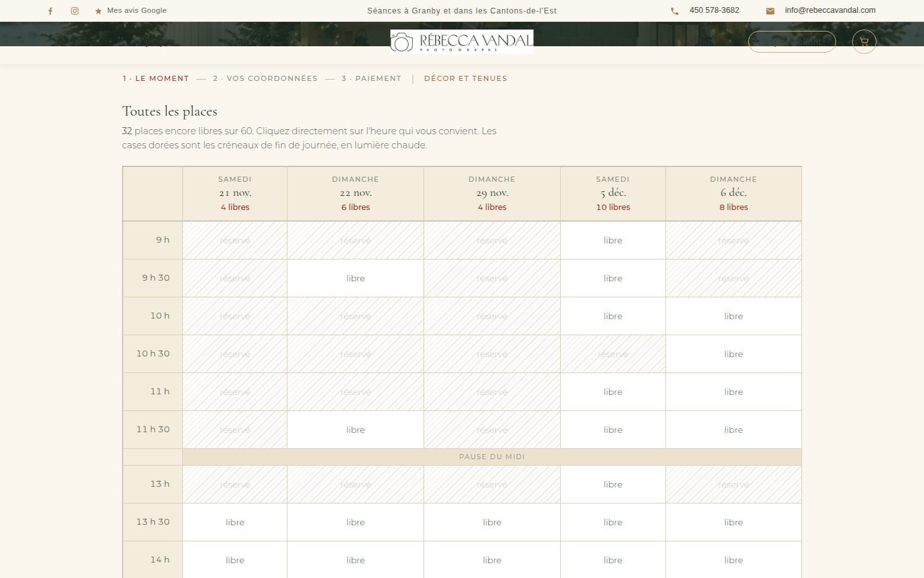The height and width of the screenshot is (578, 924).
Task: Choose the 10 h slot on Dimanche 6 déc.
Action: point(733,316)
